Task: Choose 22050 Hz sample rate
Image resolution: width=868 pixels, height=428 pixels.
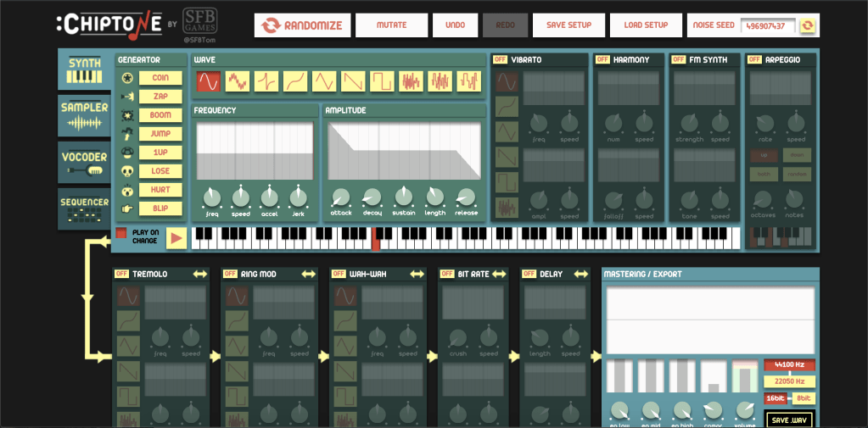Action: (x=789, y=381)
